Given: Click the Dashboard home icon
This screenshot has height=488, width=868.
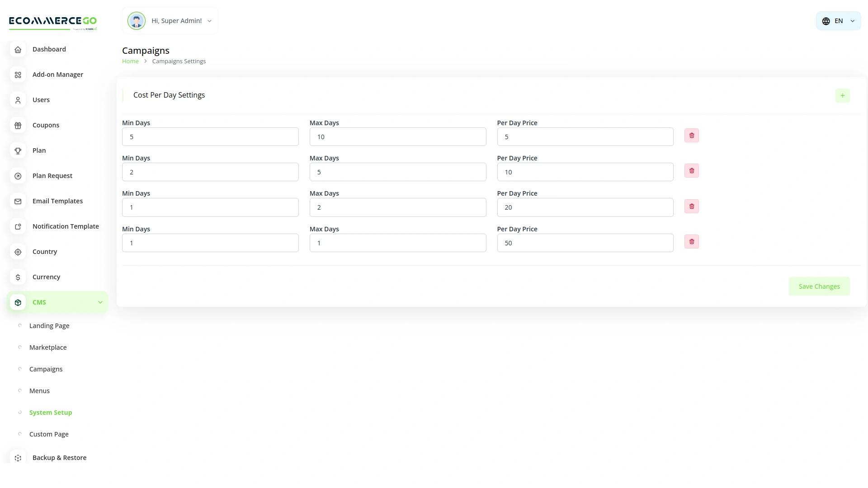Looking at the screenshot, I should [x=18, y=50].
